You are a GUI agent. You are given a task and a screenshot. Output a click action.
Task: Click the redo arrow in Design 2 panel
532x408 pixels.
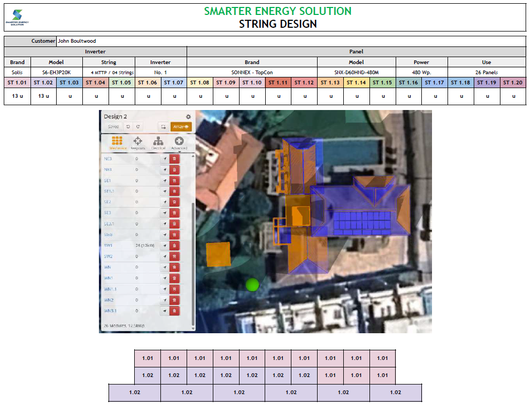coord(138,127)
